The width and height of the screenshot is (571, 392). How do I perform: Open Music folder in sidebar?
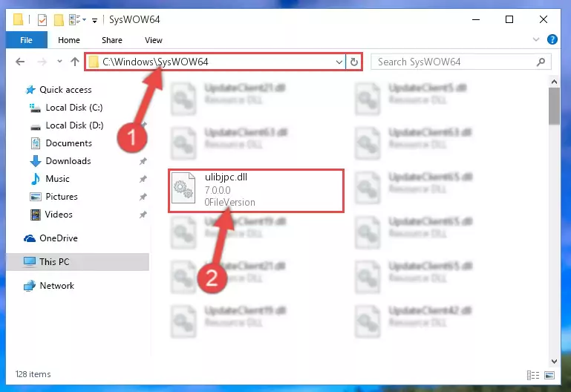57,179
